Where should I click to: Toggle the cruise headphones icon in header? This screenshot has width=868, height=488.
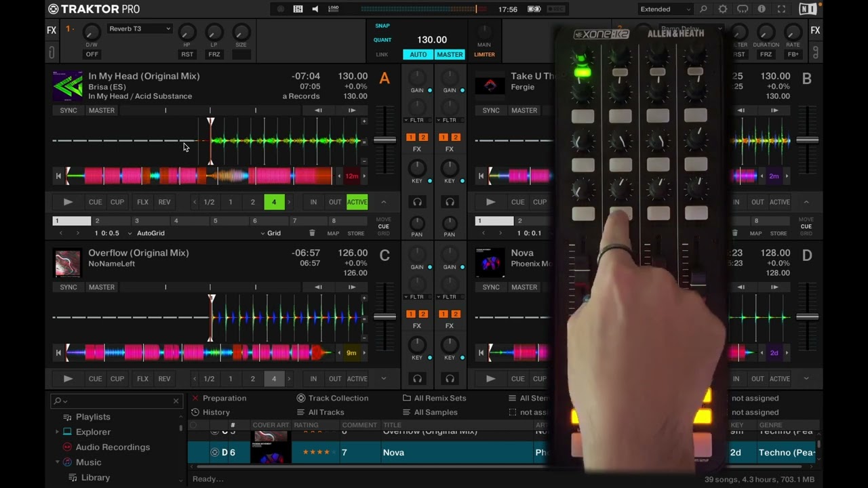point(743,9)
